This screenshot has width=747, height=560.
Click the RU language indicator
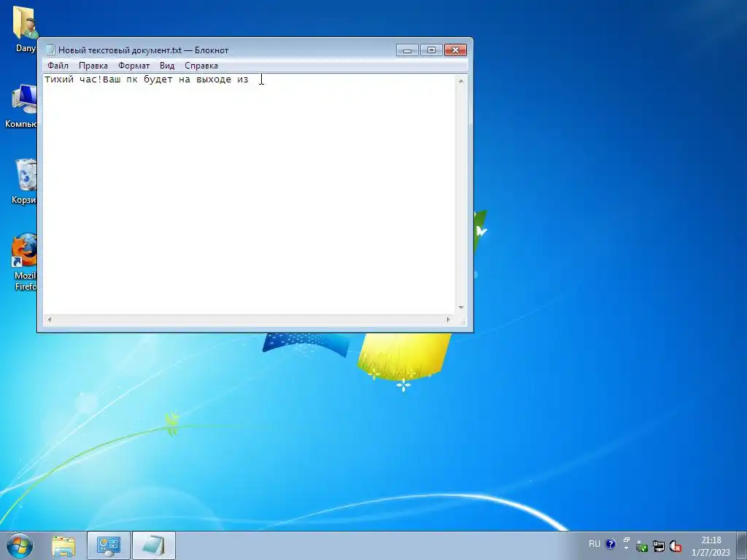point(595,544)
